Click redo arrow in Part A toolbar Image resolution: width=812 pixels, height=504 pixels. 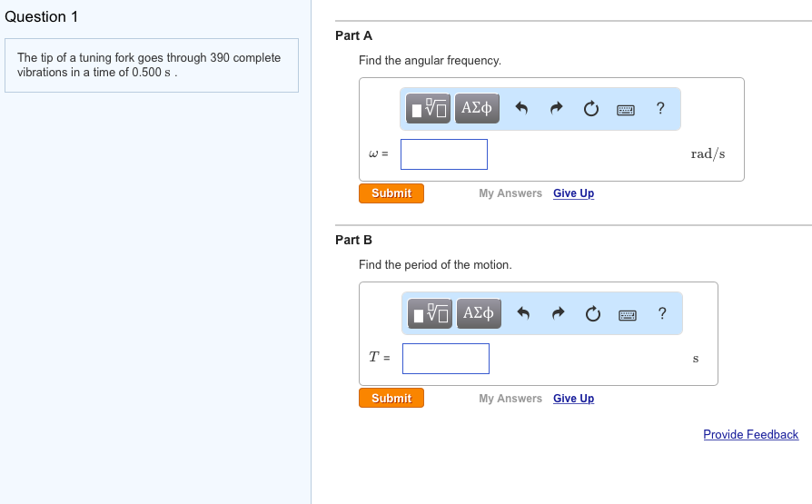click(x=556, y=109)
